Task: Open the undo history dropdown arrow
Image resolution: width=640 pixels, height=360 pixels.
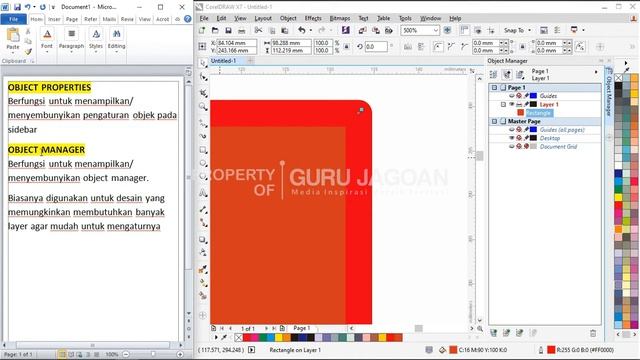Action: [311, 30]
